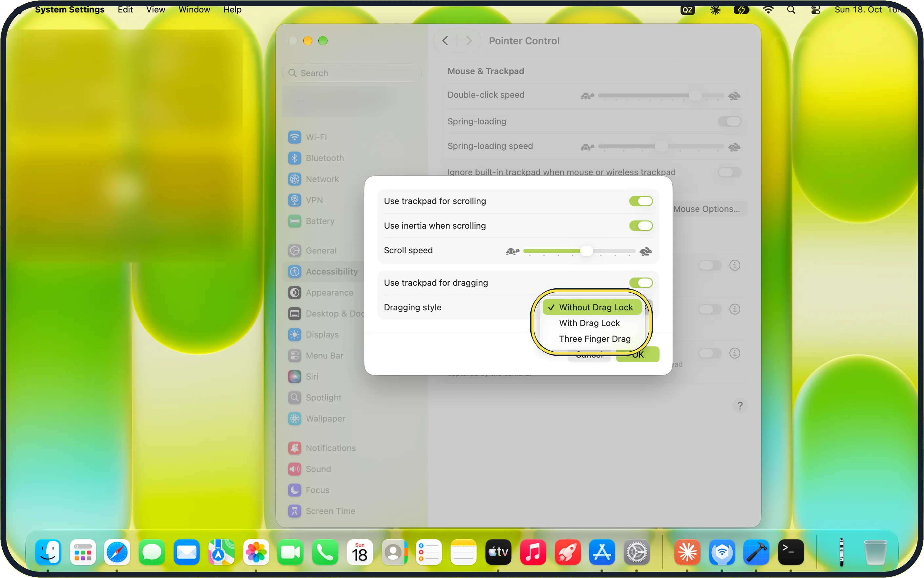Click the Search field in sidebar
This screenshot has width=924, height=578.
pyautogui.click(x=351, y=73)
